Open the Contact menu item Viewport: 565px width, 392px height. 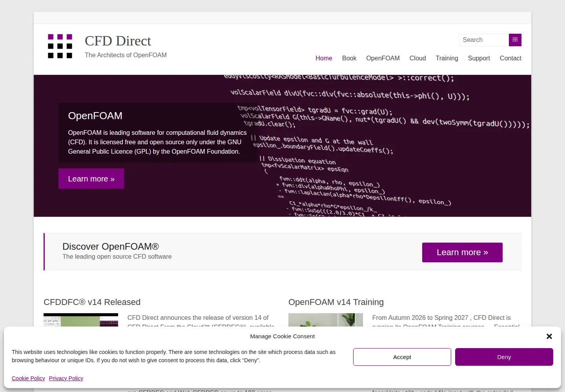point(510,58)
